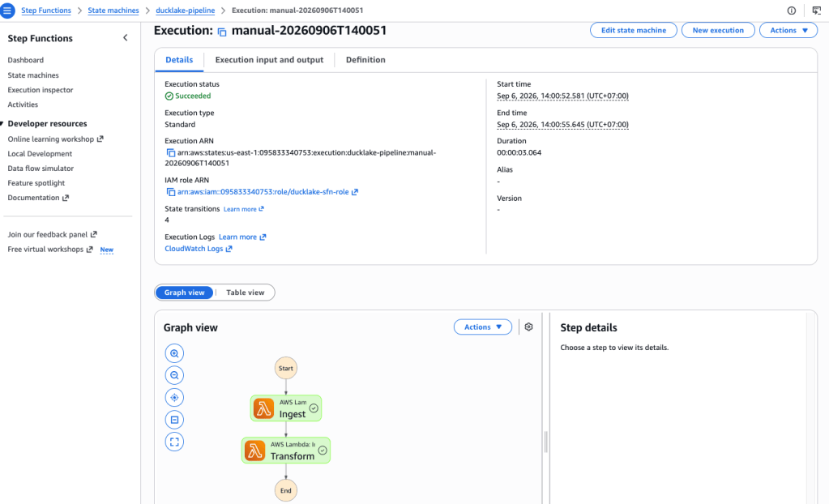This screenshot has width=829, height=504.
Task: Select the Start node in graph
Action: [x=285, y=368]
